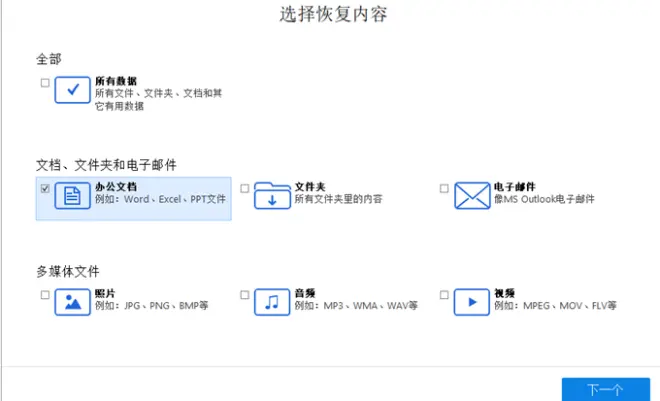Click description 例如: JPG、PNG、BMP等
This screenshot has height=401, width=660.
pos(152,305)
